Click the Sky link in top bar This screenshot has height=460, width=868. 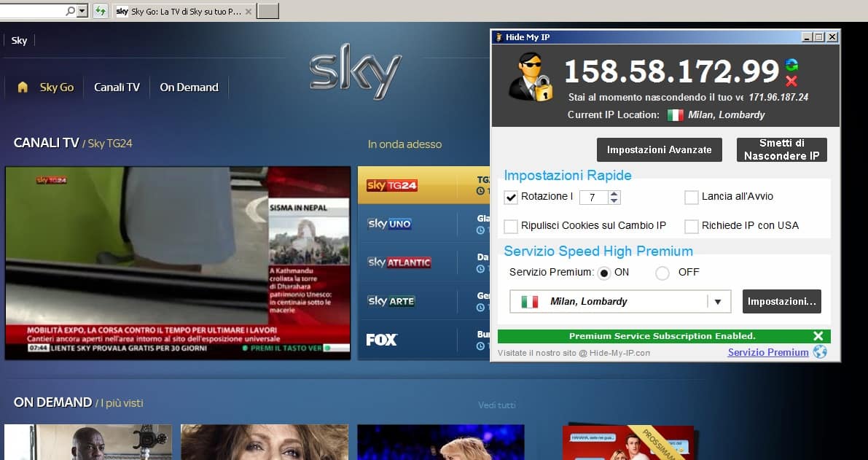pos(20,40)
